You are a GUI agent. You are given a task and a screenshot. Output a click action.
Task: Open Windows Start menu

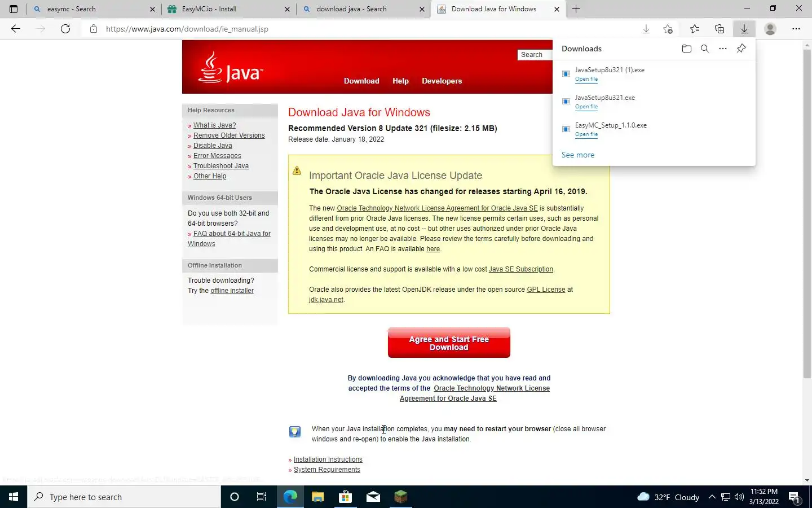[14, 497]
